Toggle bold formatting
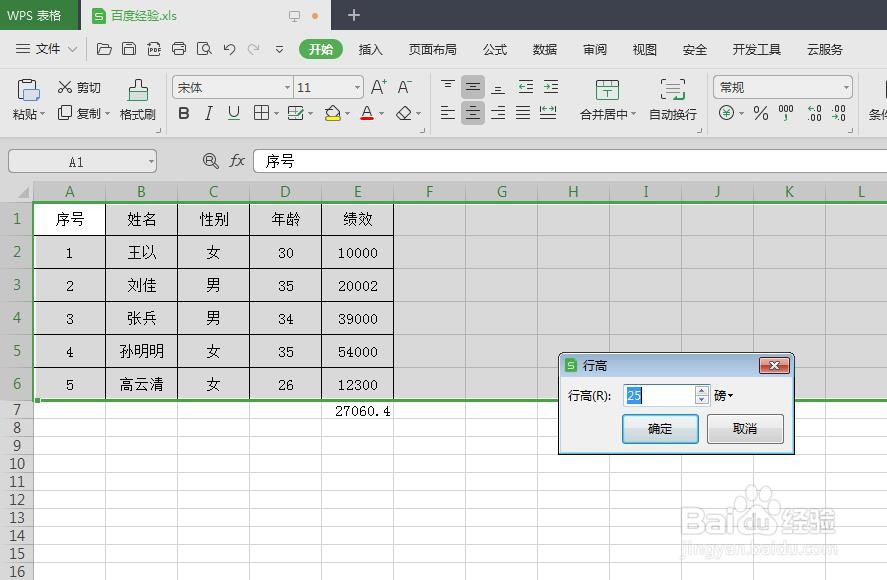The image size is (887, 580). pos(183,111)
